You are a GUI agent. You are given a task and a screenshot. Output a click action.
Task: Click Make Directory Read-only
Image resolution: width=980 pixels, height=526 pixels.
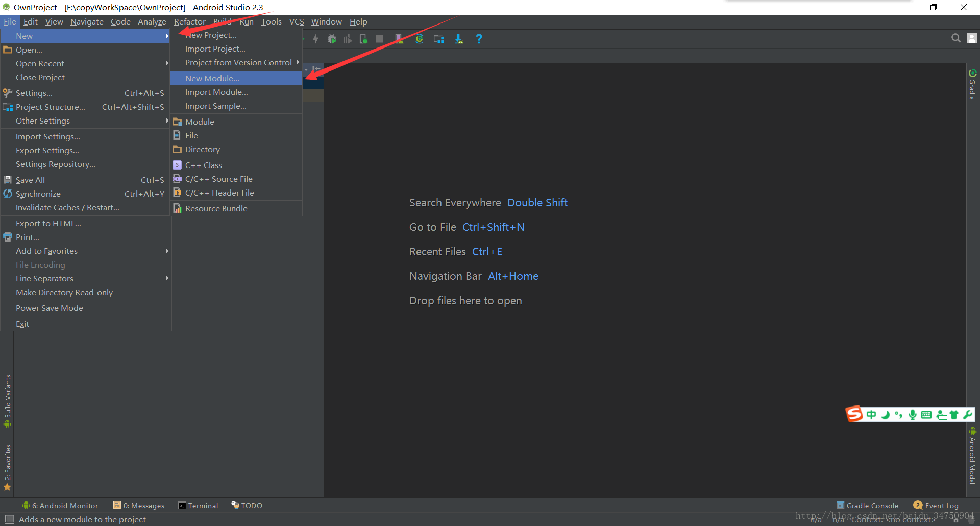coord(85,292)
